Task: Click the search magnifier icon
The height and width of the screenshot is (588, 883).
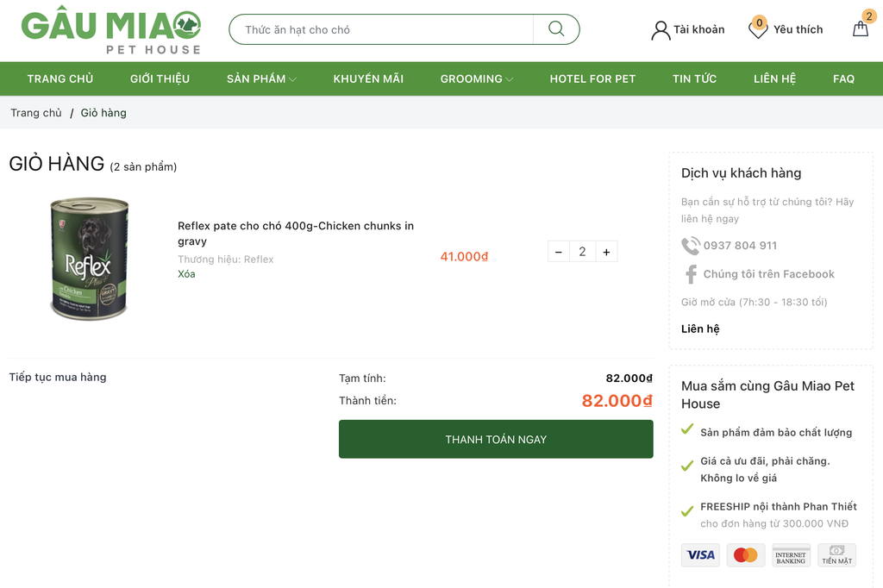Action: [x=556, y=28]
